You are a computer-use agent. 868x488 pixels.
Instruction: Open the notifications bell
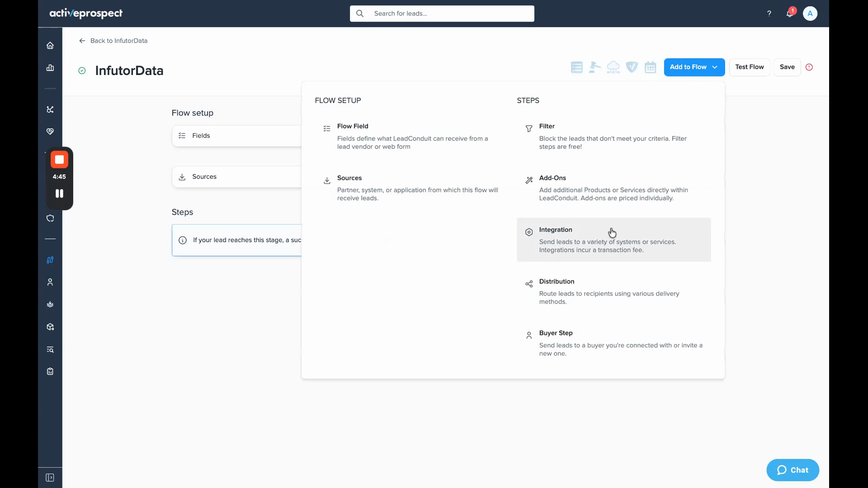click(790, 14)
